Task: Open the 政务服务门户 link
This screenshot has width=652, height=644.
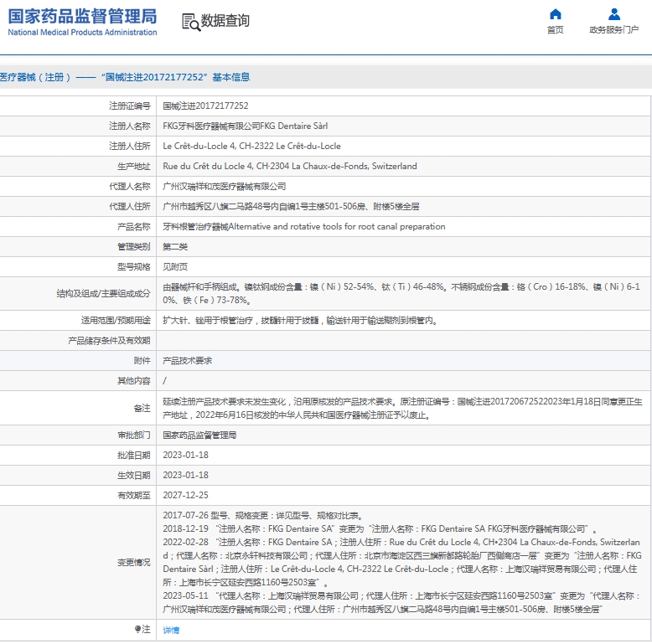Action: 613,30
